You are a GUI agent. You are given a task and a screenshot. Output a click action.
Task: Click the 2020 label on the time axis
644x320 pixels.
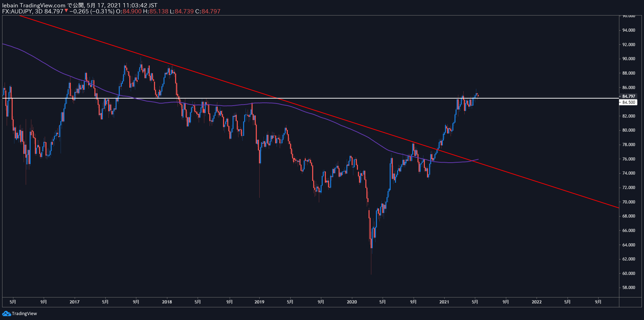pyautogui.click(x=352, y=302)
